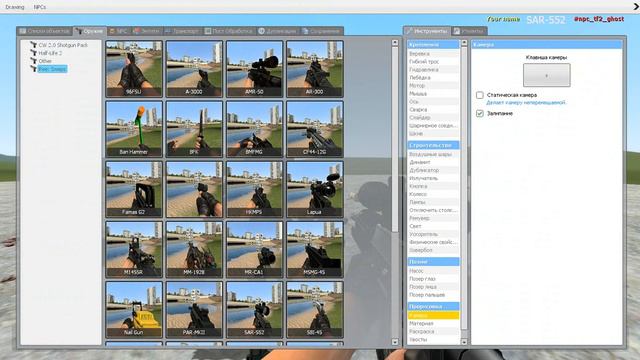Choose the Famas G2 rifle
The width and height of the screenshot is (640, 360).
(x=134, y=189)
